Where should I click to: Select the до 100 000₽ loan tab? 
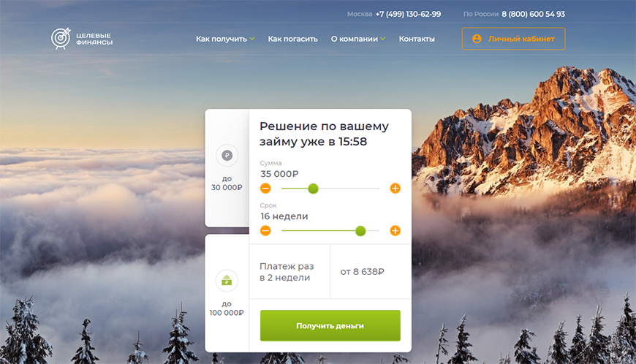(x=227, y=293)
